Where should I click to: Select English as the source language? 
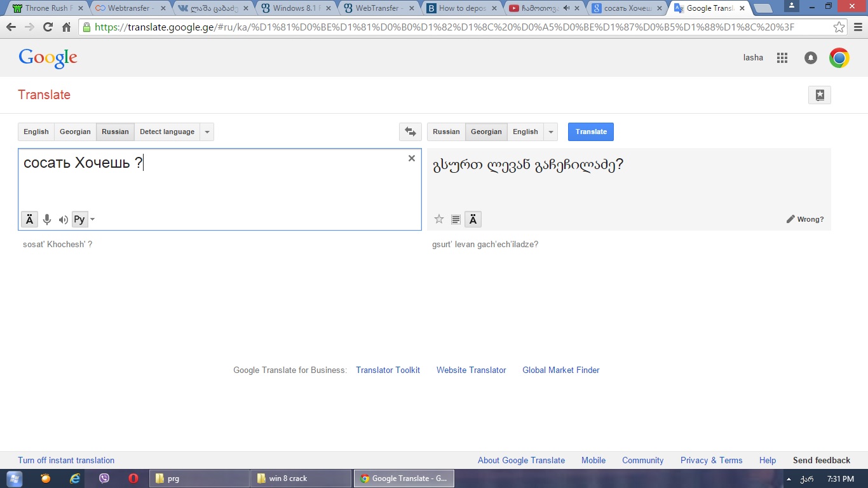pos(36,132)
